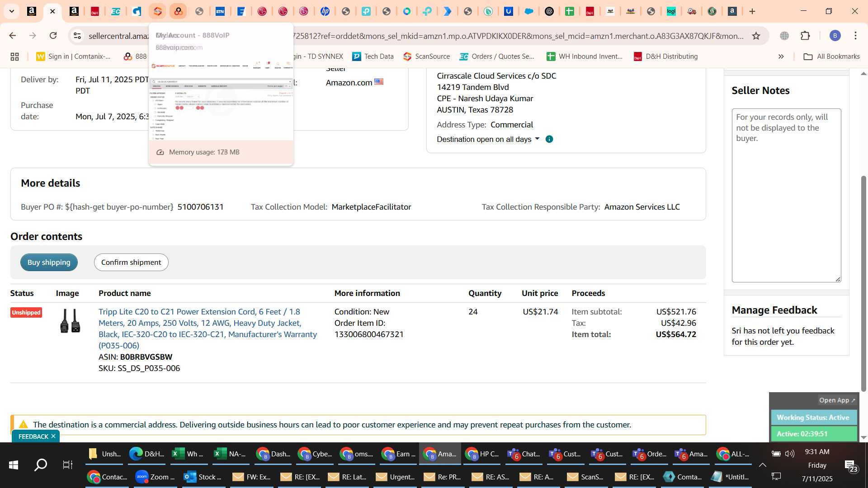
Task: Open the ScanSource bookmark
Action: [426, 56]
